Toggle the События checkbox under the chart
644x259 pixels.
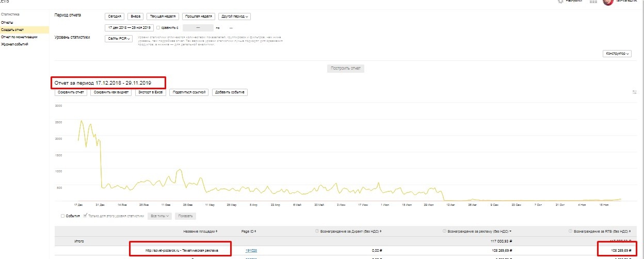click(x=63, y=216)
